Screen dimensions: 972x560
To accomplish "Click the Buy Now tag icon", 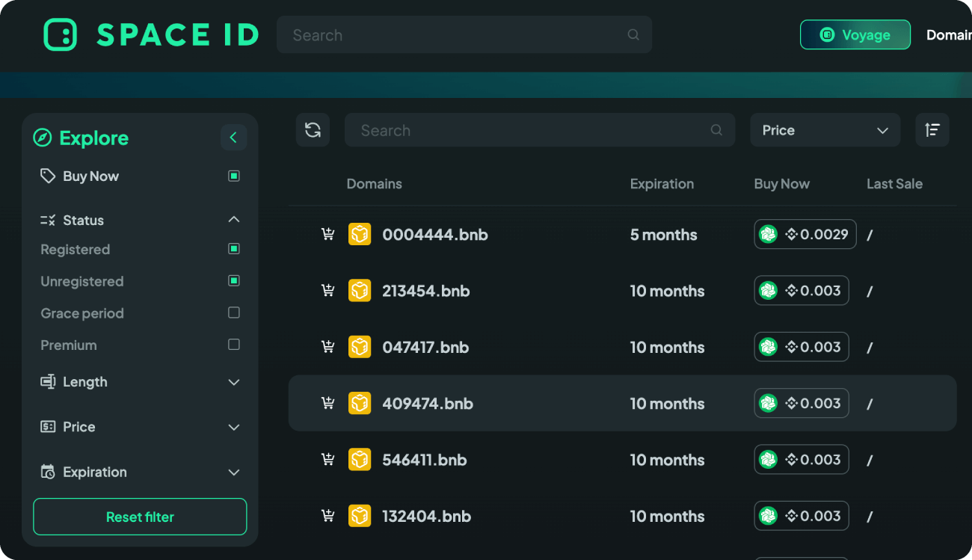I will point(48,176).
